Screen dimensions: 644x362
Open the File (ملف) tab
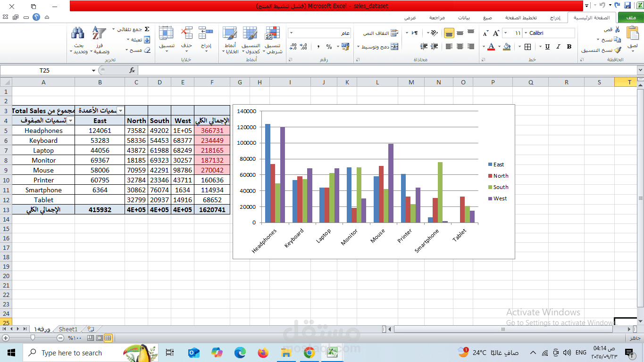point(630,17)
